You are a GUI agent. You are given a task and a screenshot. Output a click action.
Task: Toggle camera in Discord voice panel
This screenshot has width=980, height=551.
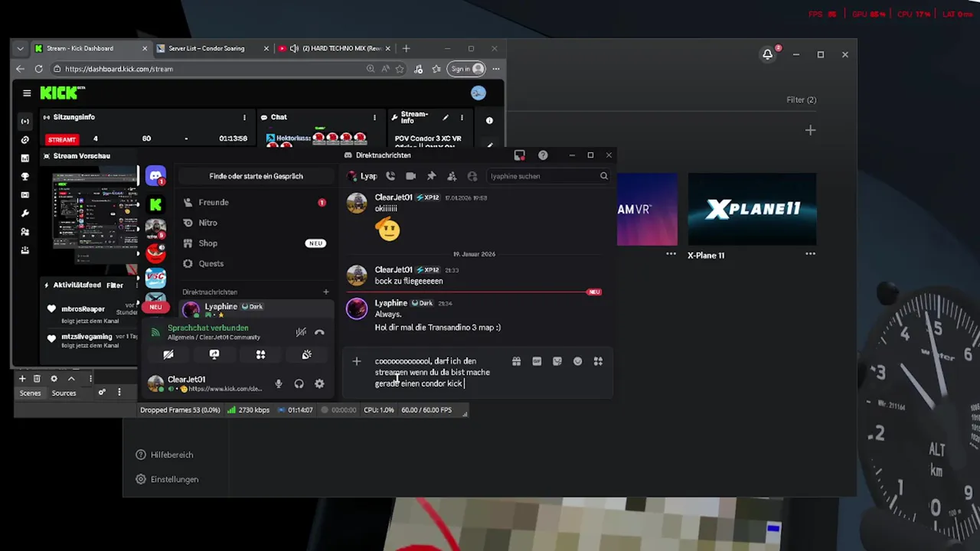tap(168, 354)
